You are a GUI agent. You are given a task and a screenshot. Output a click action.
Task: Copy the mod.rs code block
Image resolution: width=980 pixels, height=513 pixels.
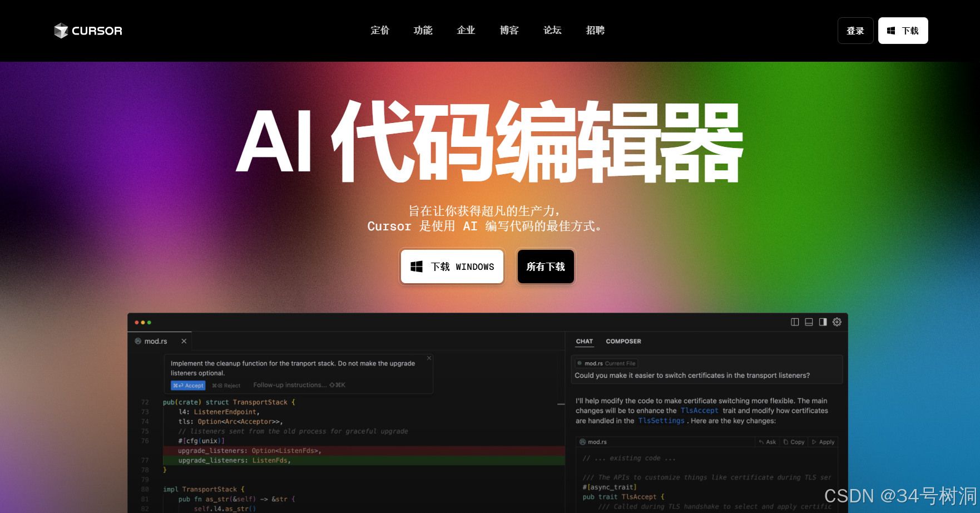click(794, 442)
